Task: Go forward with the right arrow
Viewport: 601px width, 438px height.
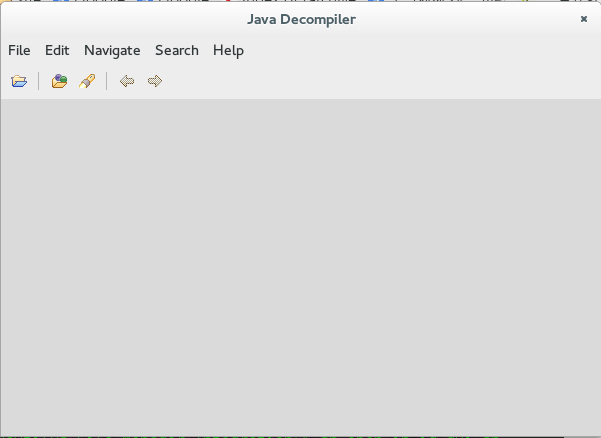Action: coord(155,81)
